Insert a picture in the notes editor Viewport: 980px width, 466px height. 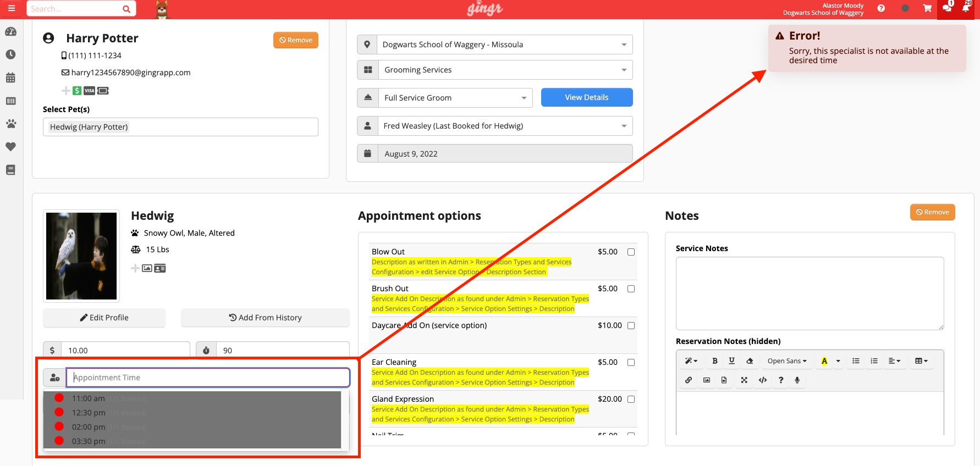pyautogui.click(x=707, y=380)
